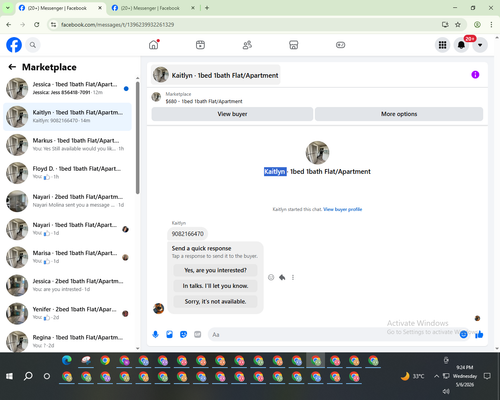Select the Kaitlyn conversation in the sidebar

click(67, 117)
